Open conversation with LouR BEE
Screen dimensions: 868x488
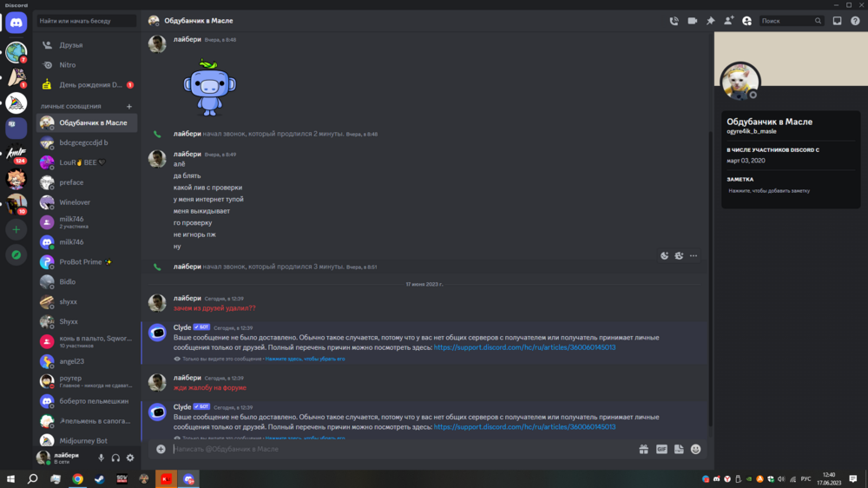(x=86, y=162)
